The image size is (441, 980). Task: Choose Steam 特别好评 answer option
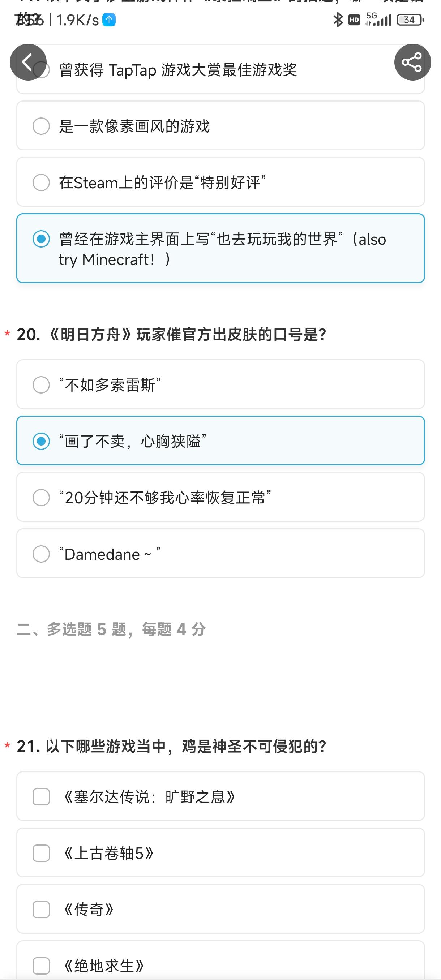click(220, 182)
